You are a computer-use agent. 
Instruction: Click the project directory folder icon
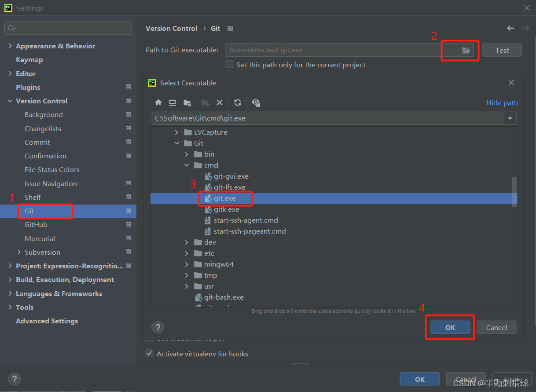pos(187,103)
